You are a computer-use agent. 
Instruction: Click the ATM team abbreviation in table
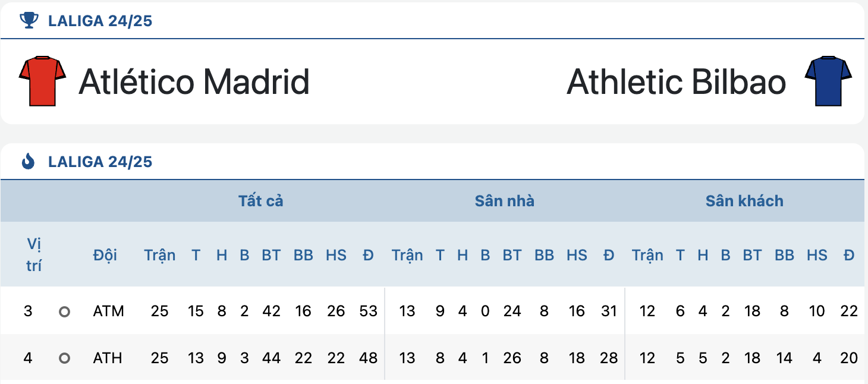pos(108,311)
